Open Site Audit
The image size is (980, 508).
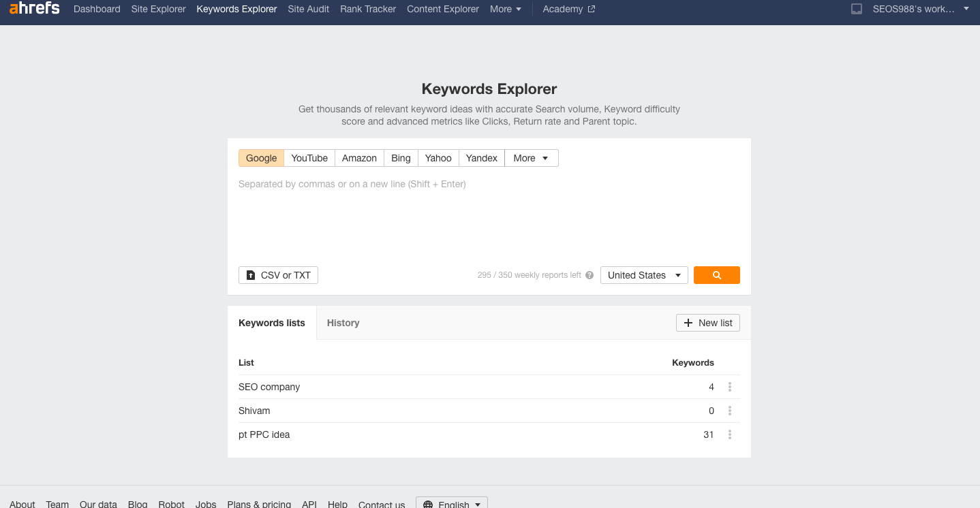click(x=308, y=9)
